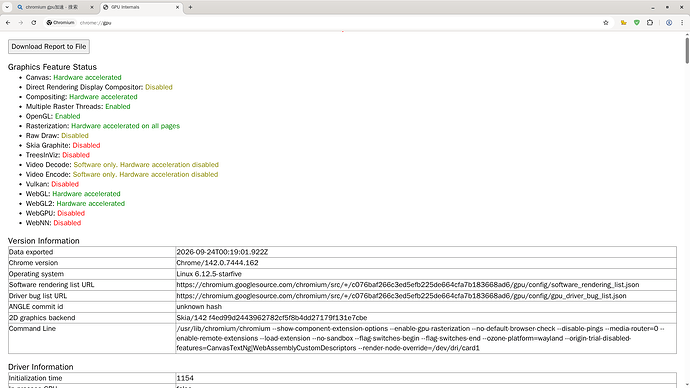
Task: Click 'TreesInViz: Disabled' entry
Action: (x=58, y=155)
